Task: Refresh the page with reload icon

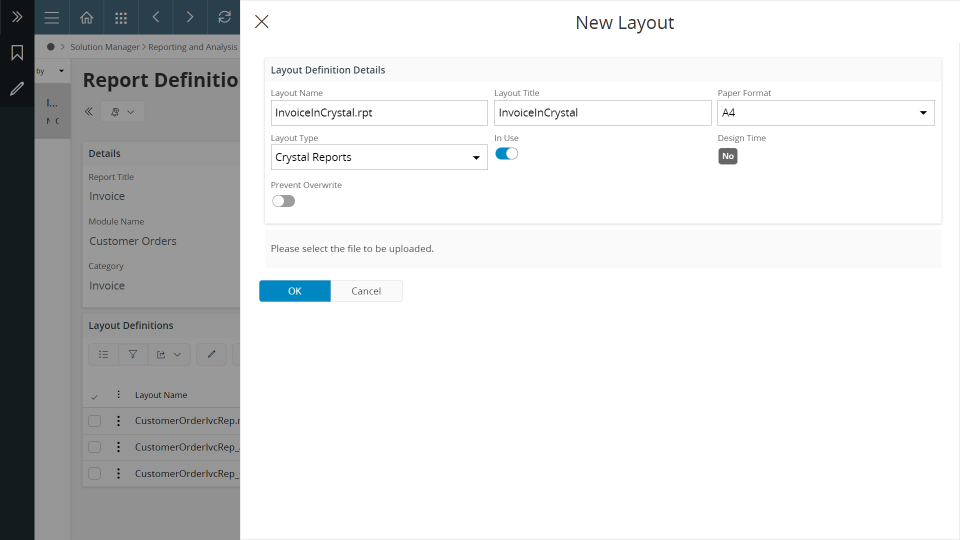Action: [224, 17]
